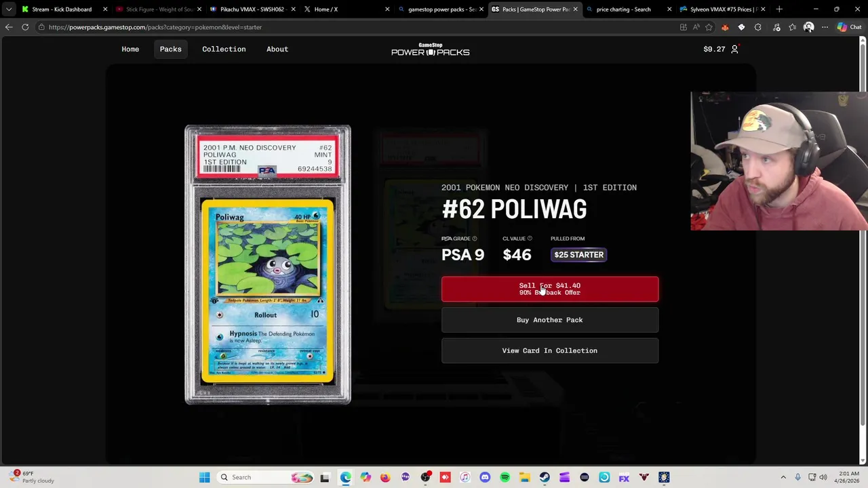Screen dimensions: 868x488
Task: Add page to favorites star icon
Action: coord(709,27)
